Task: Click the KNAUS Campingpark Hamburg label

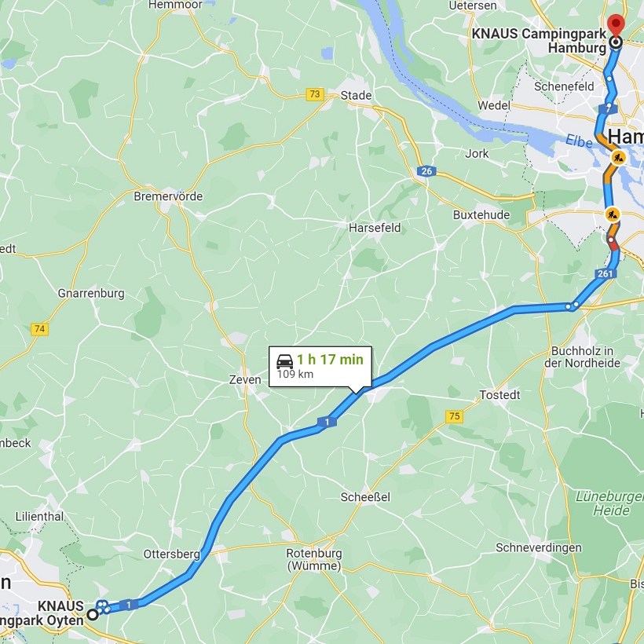Action: (539, 41)
